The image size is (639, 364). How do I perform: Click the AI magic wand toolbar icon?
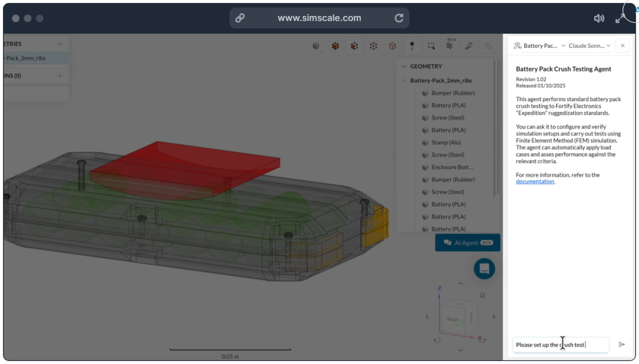[488, 46]
